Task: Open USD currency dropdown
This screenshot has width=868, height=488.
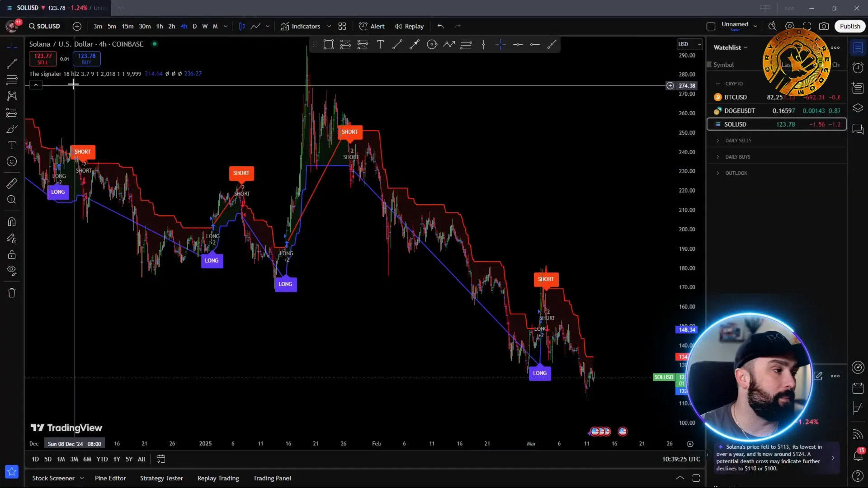Action: [x=689, y=44]
